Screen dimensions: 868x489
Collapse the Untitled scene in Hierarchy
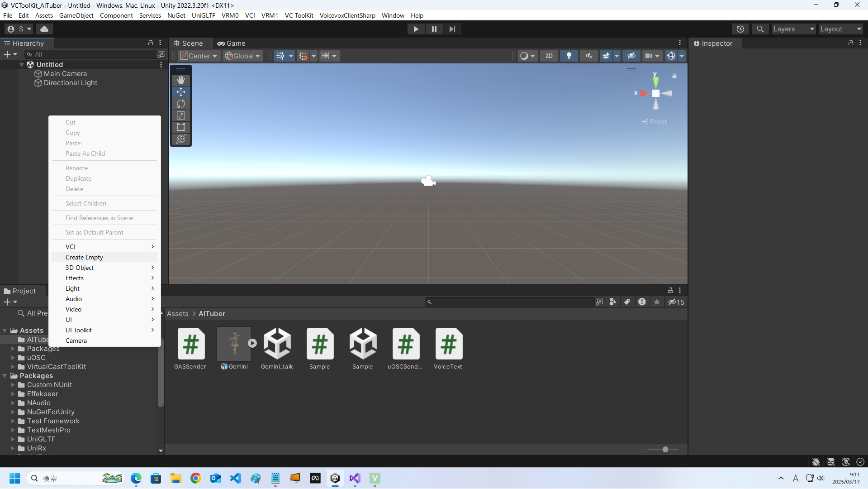point(22,65)
